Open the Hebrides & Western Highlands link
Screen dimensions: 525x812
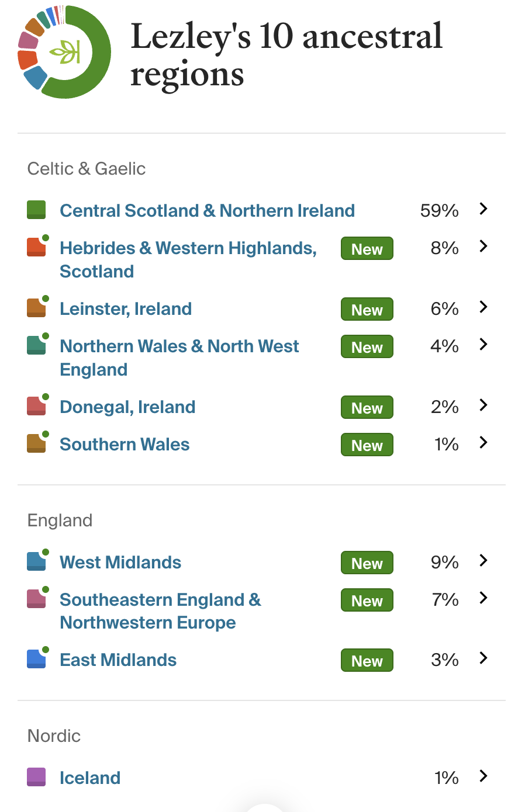pyautogui.click(x=188, y=259)
